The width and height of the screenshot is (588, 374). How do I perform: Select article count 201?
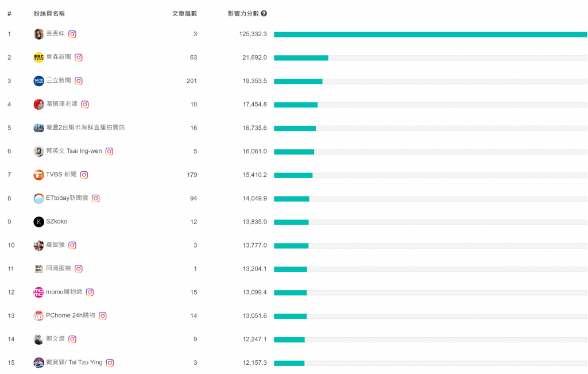[x=192, y=81]
